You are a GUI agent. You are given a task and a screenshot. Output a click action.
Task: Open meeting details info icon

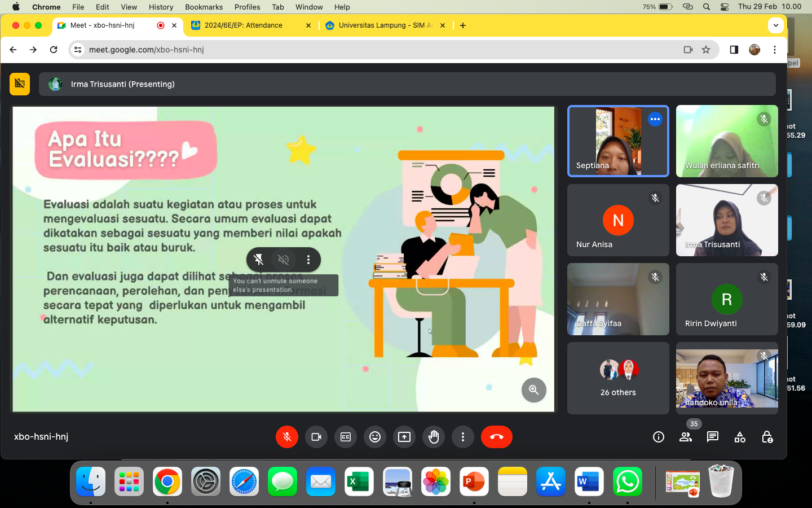click(x=659, y=437)
